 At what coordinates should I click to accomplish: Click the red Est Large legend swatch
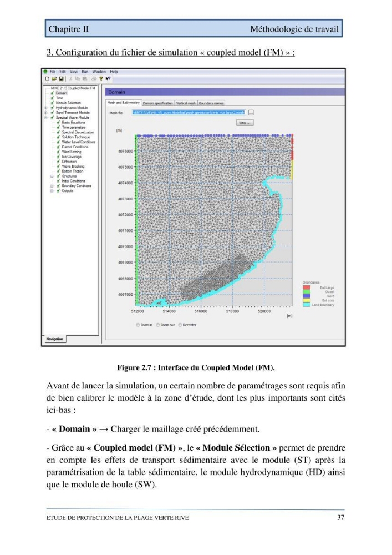click(307, 287)
